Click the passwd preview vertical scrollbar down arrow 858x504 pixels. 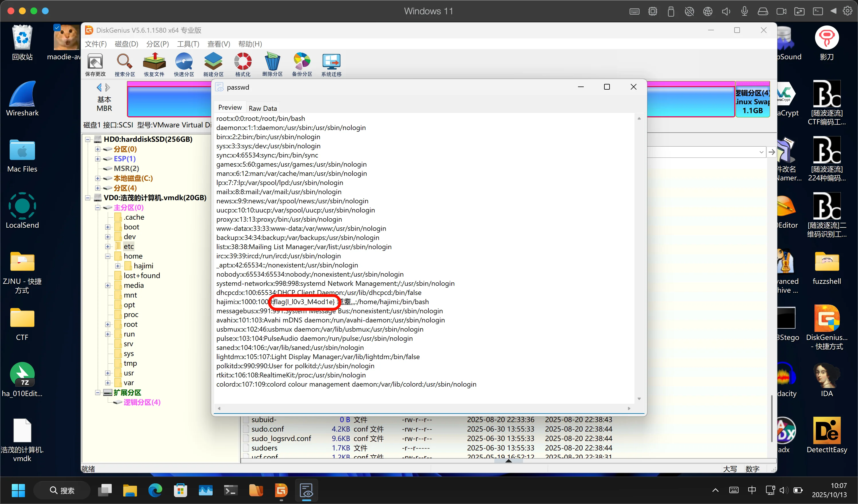(639, 399)
